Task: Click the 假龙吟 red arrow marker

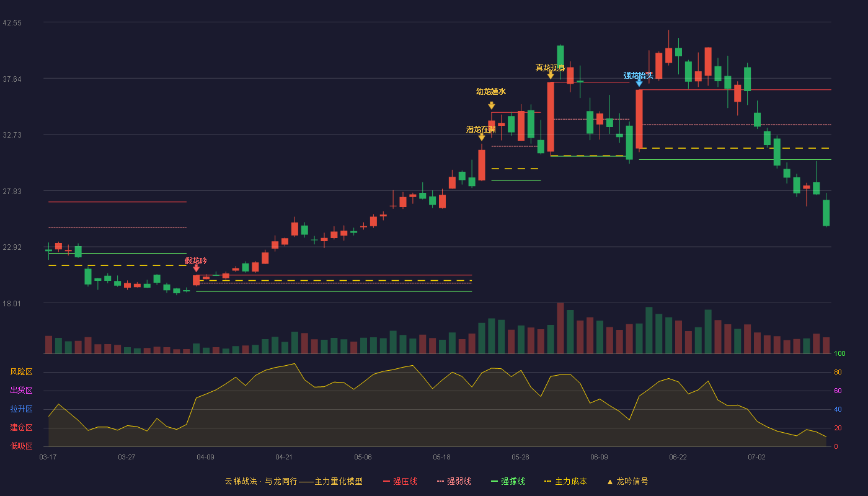Action: tap(196, 268)
